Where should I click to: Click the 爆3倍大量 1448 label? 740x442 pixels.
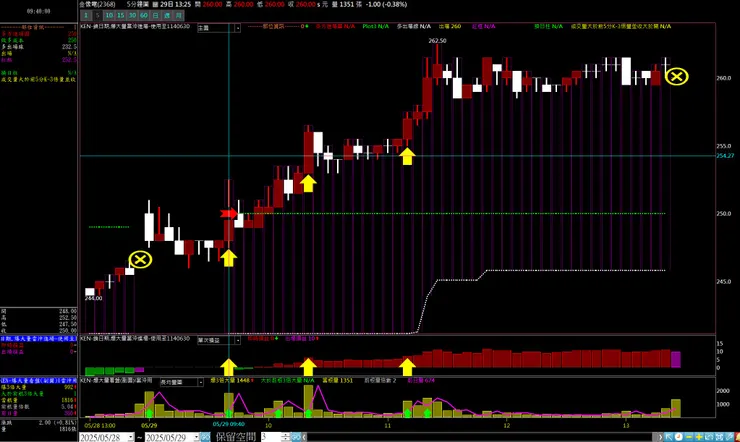click(x=229, y=380)
